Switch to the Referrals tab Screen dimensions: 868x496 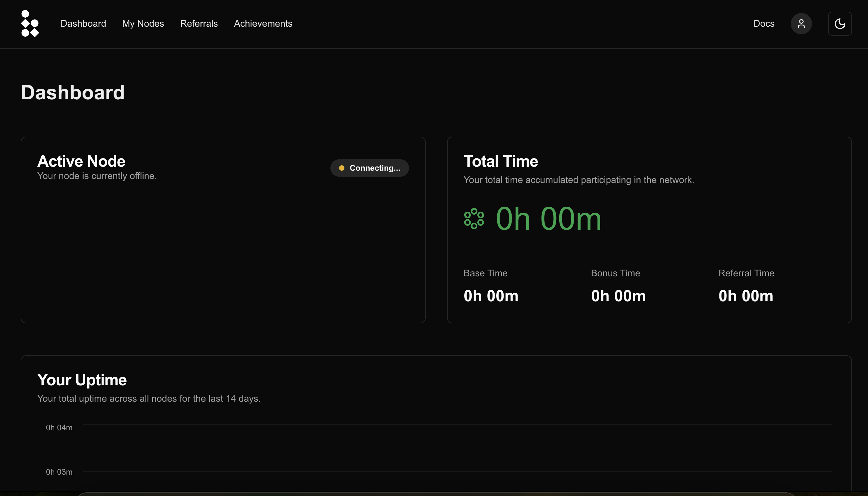point(199,24)
